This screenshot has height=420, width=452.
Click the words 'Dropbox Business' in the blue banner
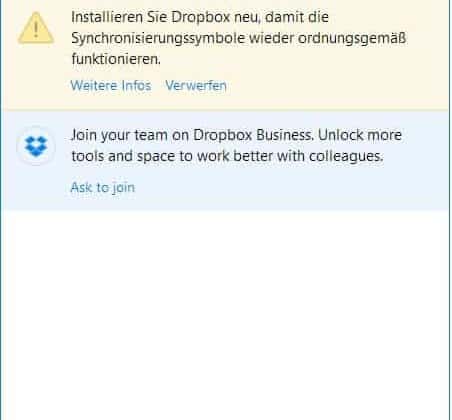(253, 135)
